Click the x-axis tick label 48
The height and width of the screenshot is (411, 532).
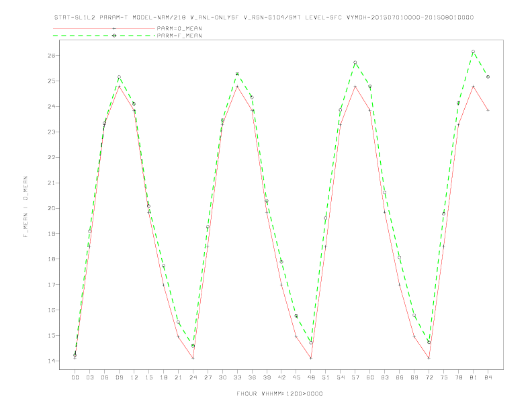(311, 377)
